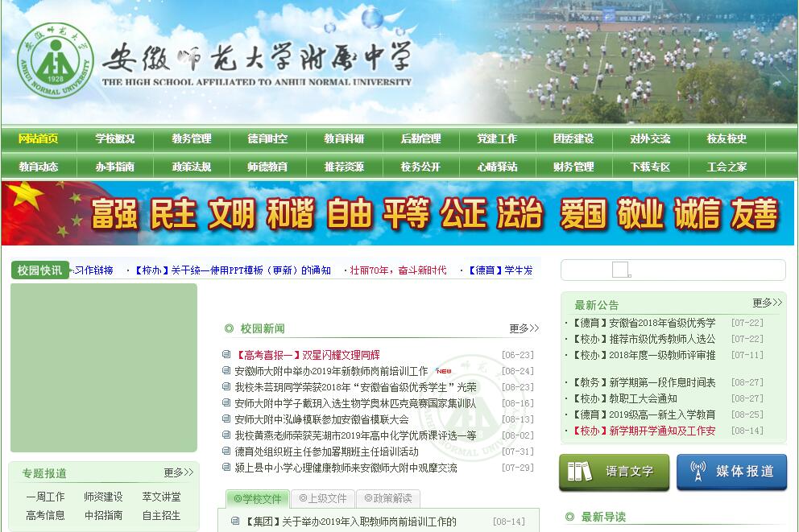Click the empty green image placeholder
The width and height of the screenshot is (799, 532).
tap(104, 368)
